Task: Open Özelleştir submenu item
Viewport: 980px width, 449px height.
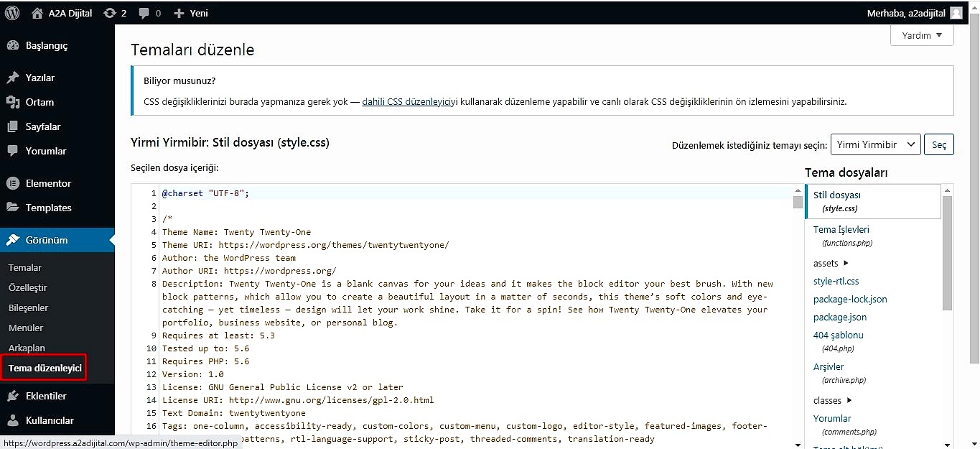Action: [x=28, y=287]
